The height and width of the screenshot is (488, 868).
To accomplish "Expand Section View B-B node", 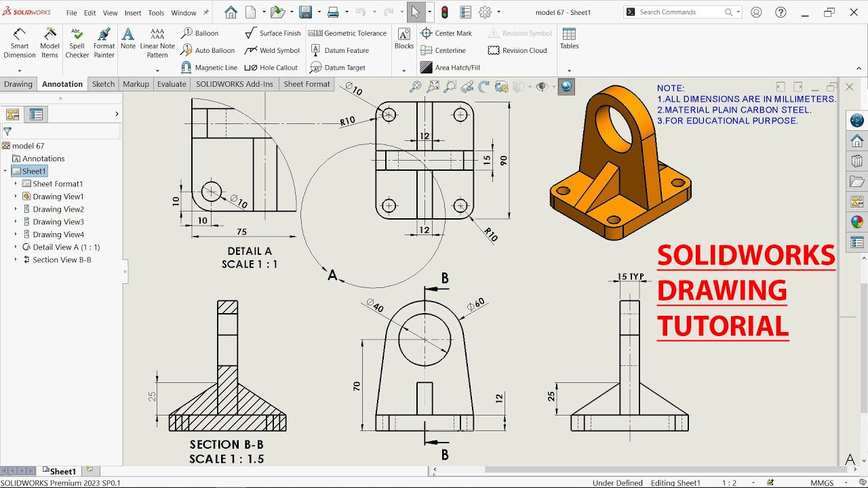I will pyautogui.click(x=16, y=260).
